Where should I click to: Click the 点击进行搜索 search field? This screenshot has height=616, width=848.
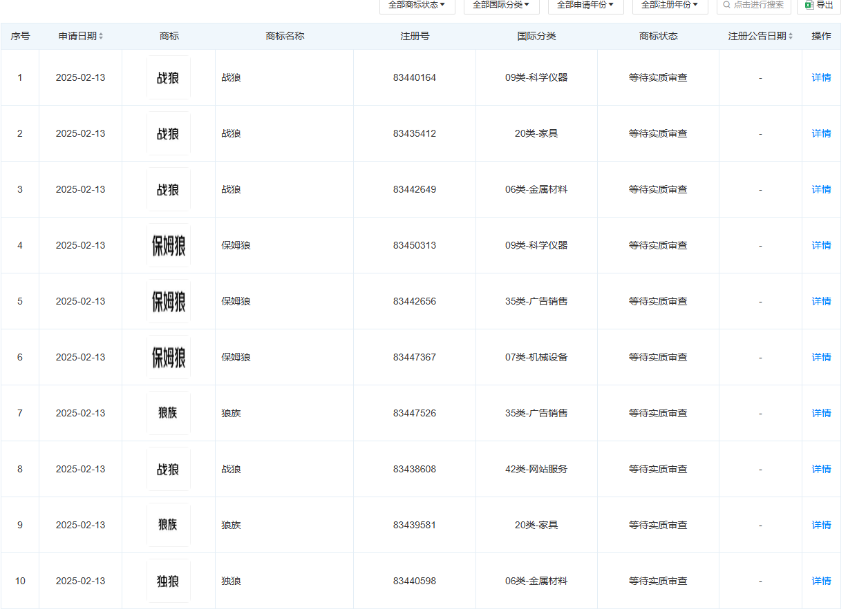coord(754,5)
